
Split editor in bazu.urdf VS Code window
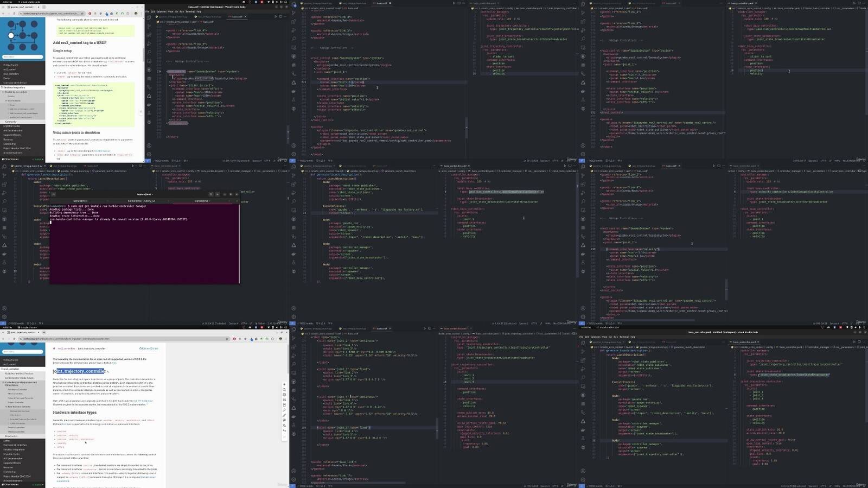[x=280, y=16]
